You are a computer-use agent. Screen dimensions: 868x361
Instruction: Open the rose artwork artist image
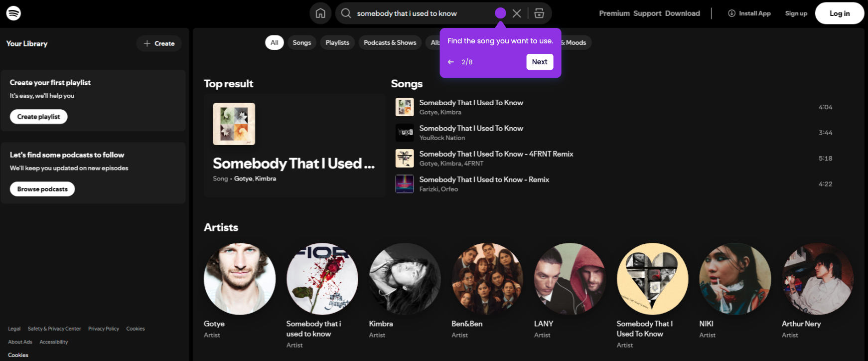pyautogui.click(x=322, y=279)
